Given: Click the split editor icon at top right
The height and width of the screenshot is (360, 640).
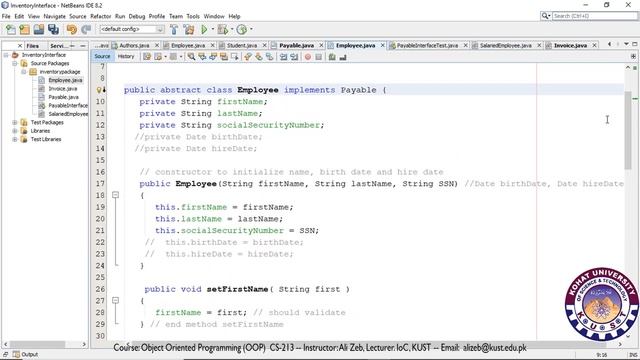Looking at the screenshot, I should pos(633,56).
